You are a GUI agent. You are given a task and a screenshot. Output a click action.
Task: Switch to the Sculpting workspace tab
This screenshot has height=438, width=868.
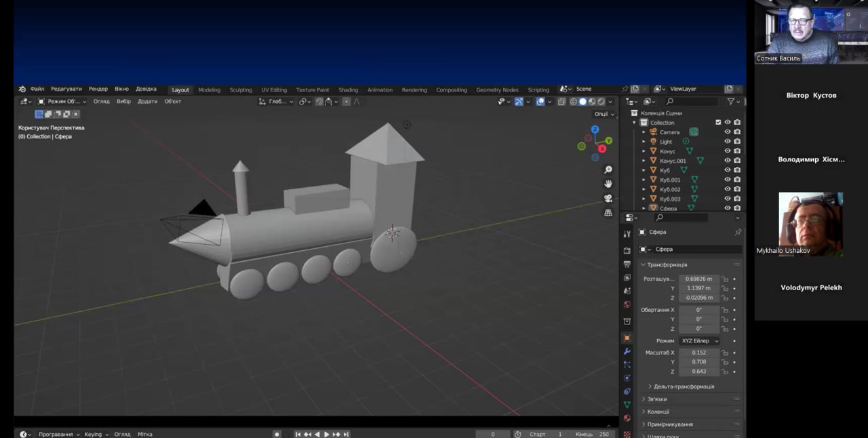coord(241,89)
